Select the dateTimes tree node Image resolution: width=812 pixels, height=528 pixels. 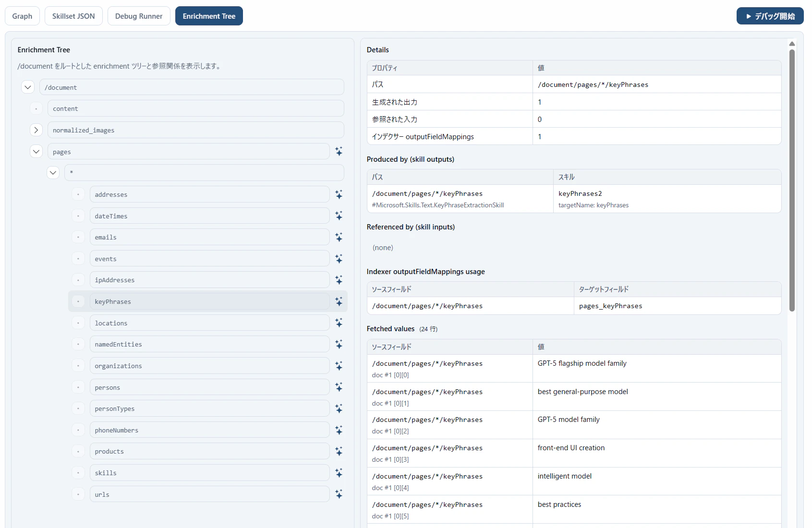click(x=209, y=216)
